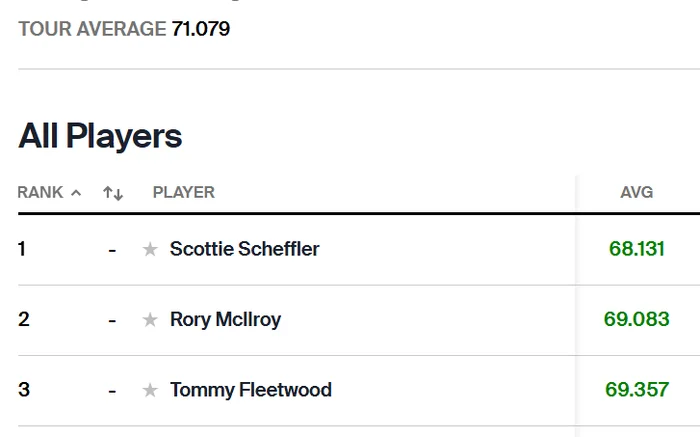
Task: Sort the table by PLAYER header
Action: (x=183, y=192)
